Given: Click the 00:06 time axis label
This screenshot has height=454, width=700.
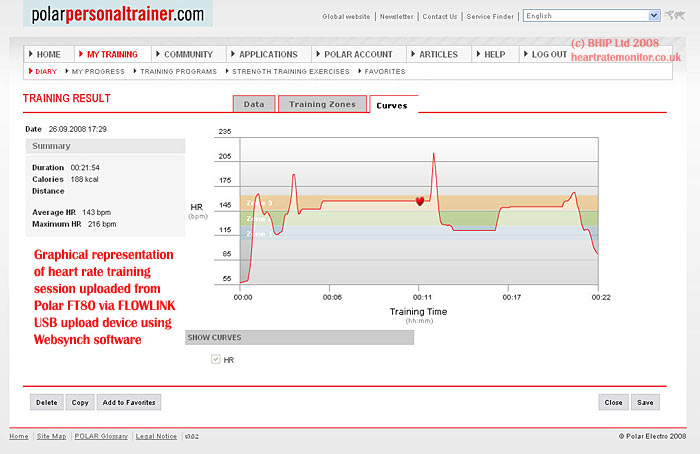Looking at the screenshot, I should 332,297.
